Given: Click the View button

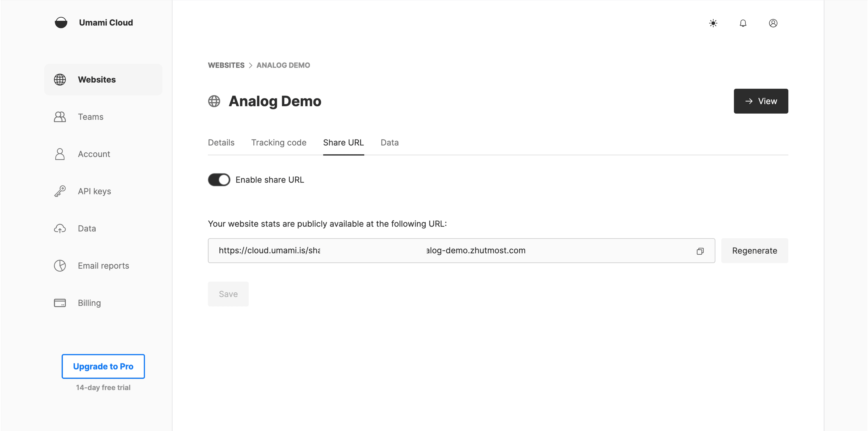Looking at the screenshot, I should (x=760, y=101).
